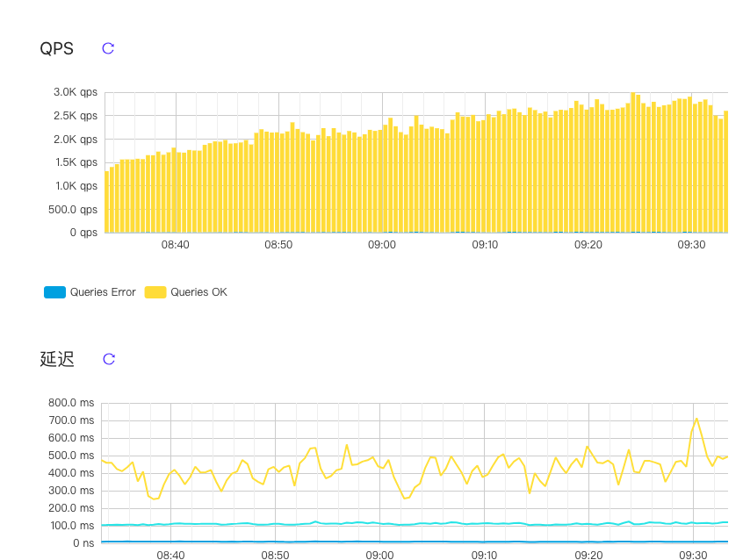Refresh the 延迟 latency chart
This screenshot has height=560, width=743.
click(x=109, y=359)
